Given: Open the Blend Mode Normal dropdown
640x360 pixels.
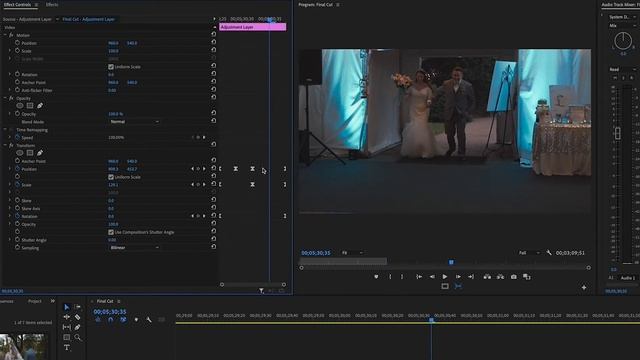Looking at the screenshot, I should (x=134, y=122).
